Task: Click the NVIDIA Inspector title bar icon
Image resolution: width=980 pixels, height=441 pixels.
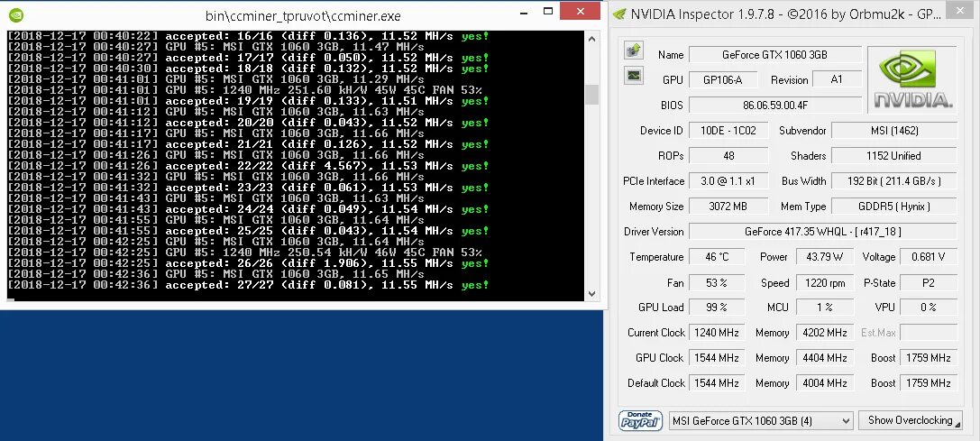Action: point(618,14)
